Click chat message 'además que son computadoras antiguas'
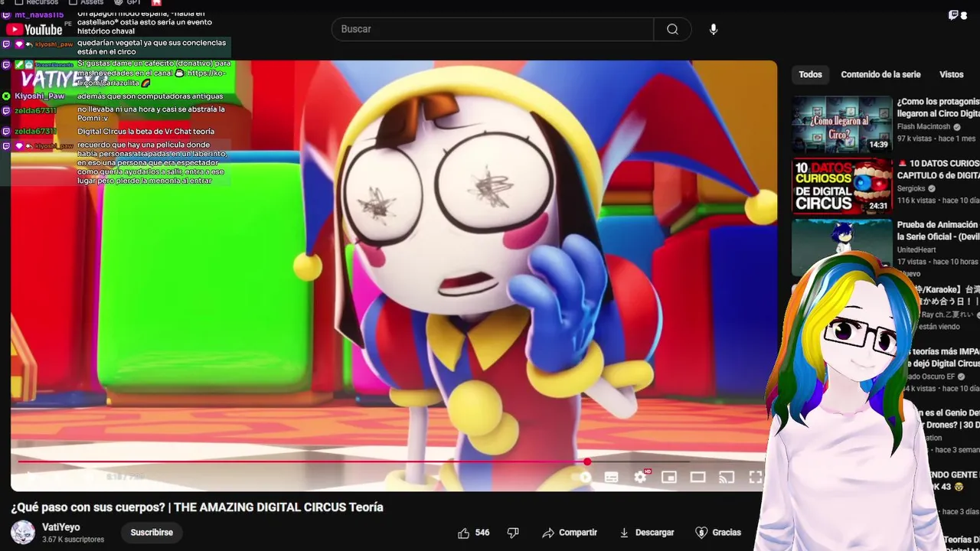This screenshot has height=551, width=980. point(150,96)
